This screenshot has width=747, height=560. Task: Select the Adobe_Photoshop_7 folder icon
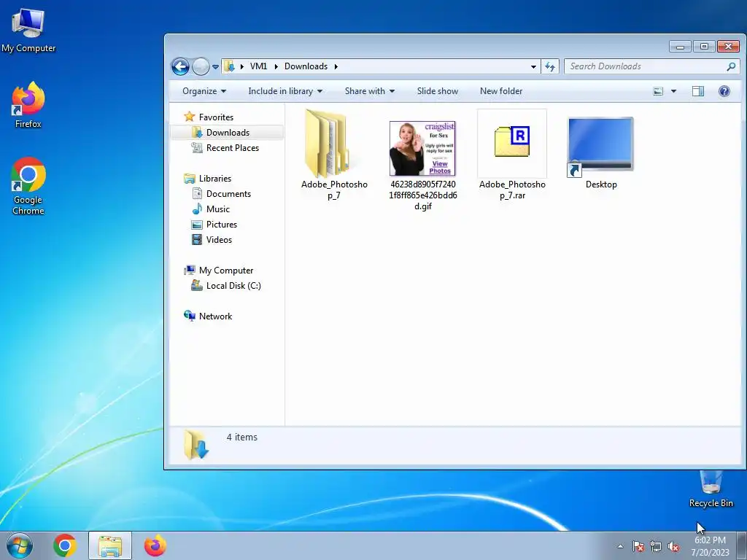point(328,144)
